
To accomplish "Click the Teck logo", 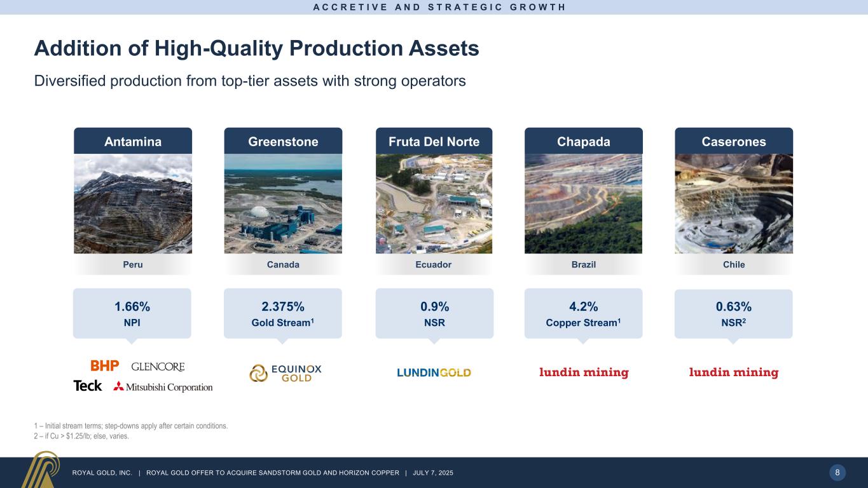I will (88, 386).
